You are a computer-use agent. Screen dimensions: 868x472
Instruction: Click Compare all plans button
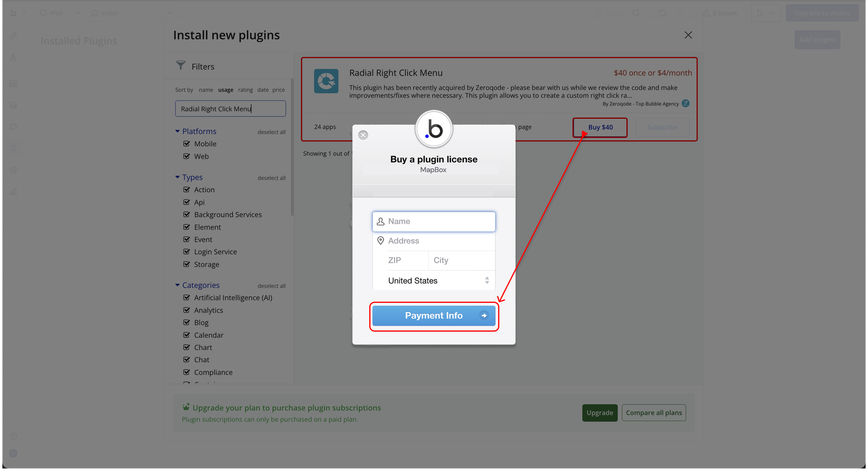pos(654,413)
